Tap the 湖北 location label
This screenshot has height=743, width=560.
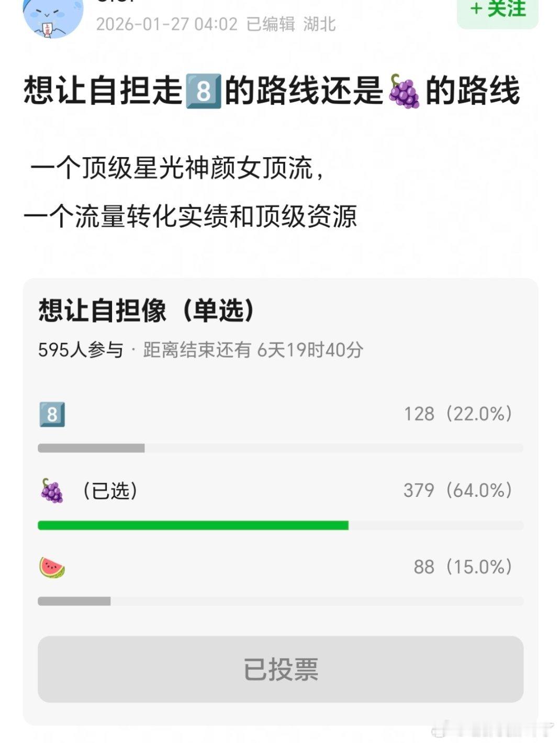click(319, 25)
